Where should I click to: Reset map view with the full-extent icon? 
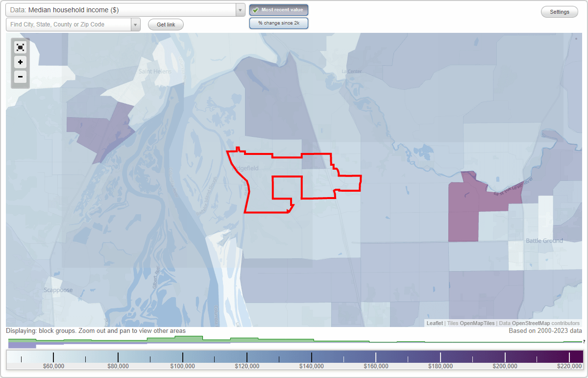coord(20,47)
